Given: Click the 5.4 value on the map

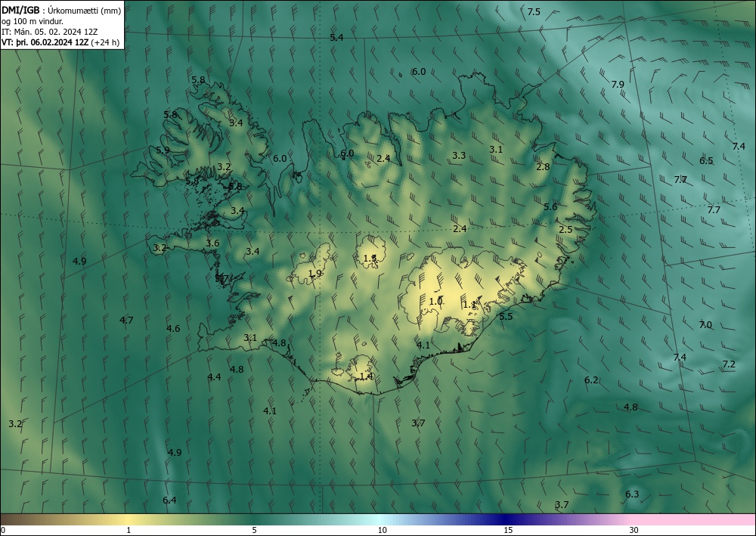Looking at the screenshot, I should coord(336,37).
